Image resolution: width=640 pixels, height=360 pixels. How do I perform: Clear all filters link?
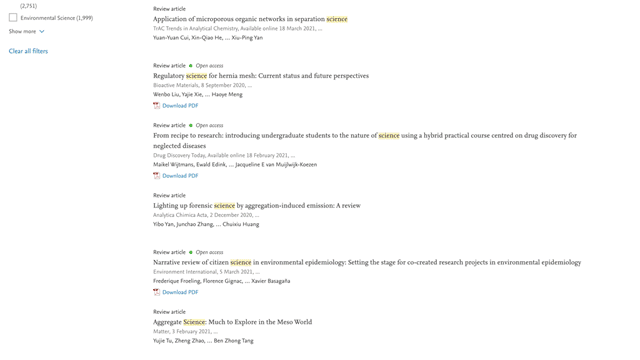click(28, 51)
